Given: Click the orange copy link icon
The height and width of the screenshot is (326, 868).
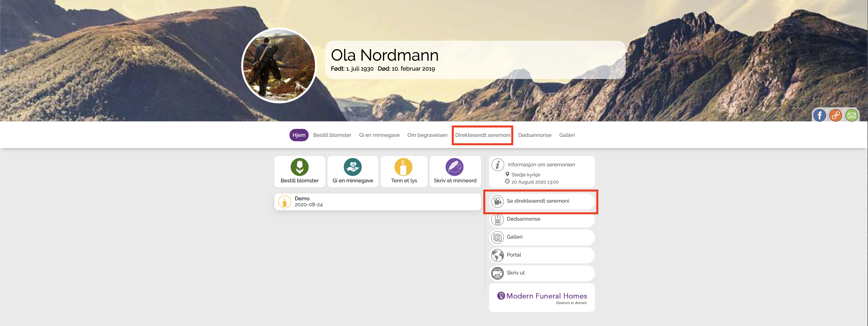Looking at the screenshot, I should pos(835,116).
